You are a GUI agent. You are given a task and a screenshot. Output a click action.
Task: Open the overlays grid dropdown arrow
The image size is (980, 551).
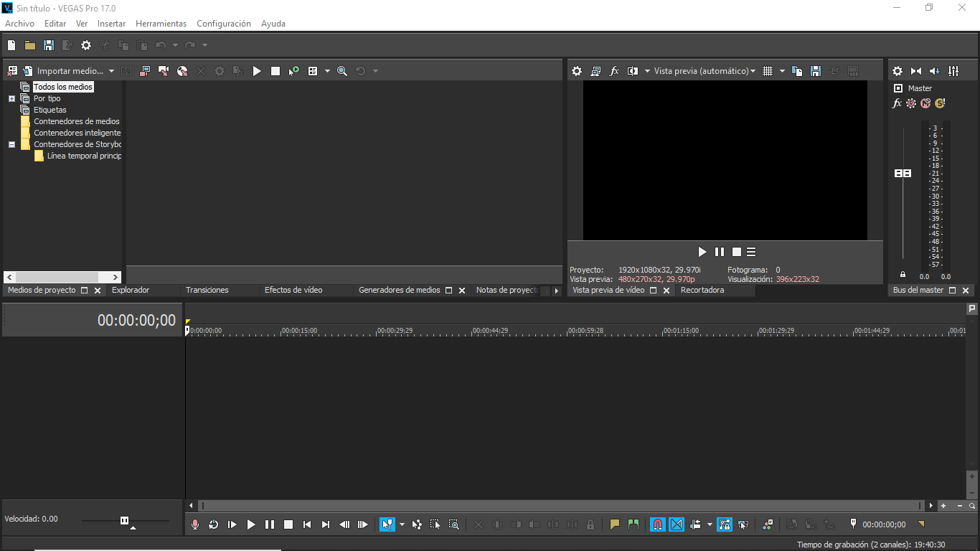click(x=782, y=71)
